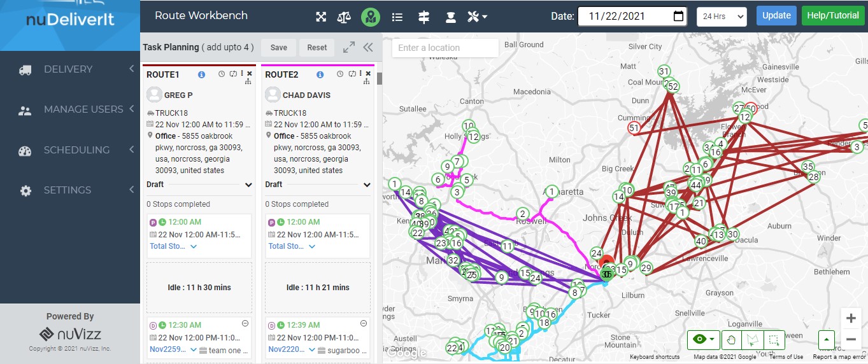868x364 pixels.
Task: Click ROUTE1 resequence loop icon
Action: (233, 74)
